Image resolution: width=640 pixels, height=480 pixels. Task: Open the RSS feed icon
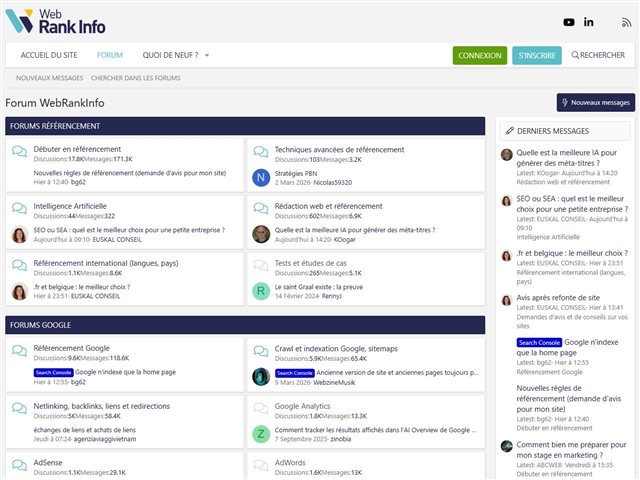[626, 22]
